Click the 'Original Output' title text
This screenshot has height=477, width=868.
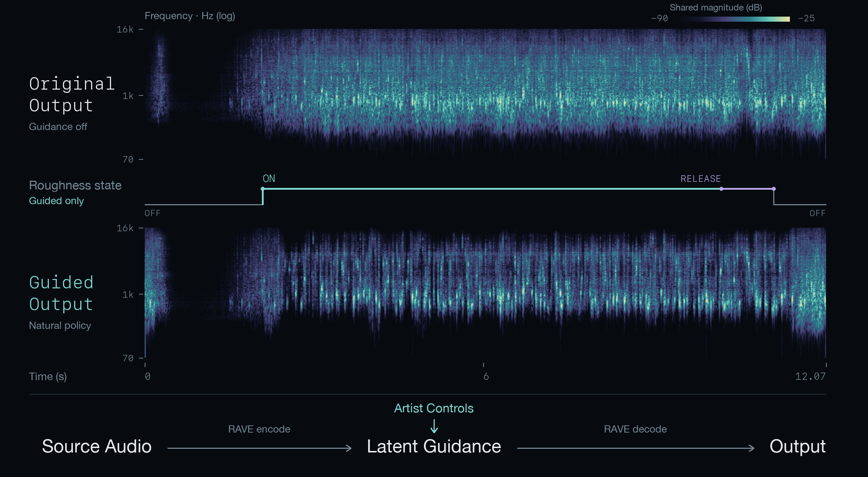click(x=72, y=94)
